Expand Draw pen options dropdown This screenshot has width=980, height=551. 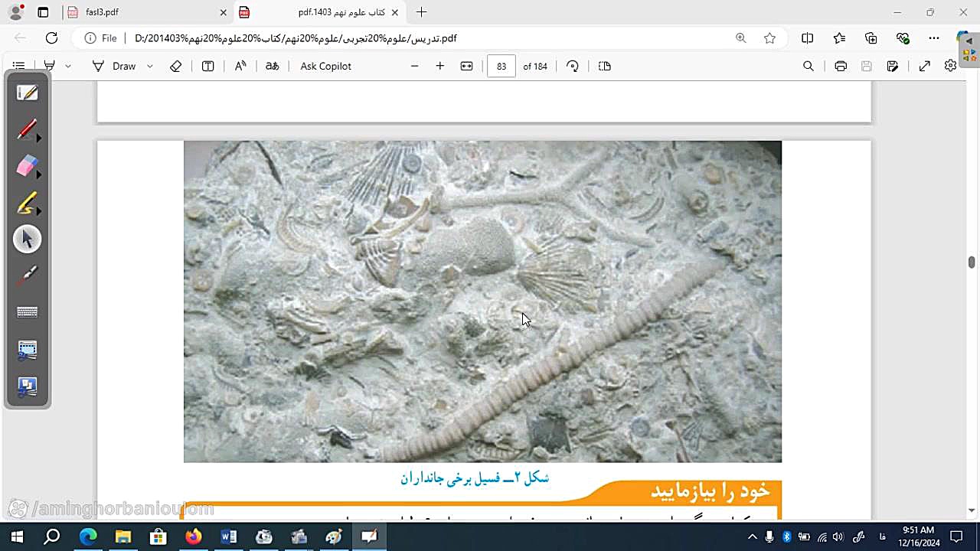pyautogui.click(x=150, y=66)
